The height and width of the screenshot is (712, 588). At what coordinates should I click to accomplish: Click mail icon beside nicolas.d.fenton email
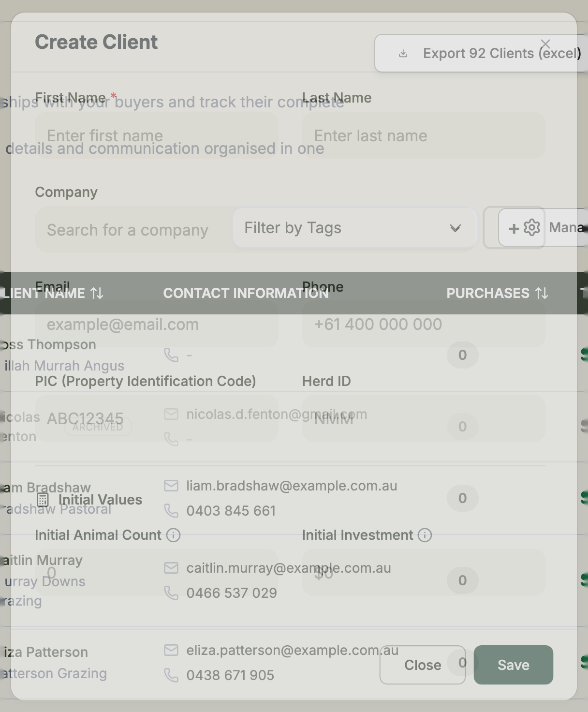pyautogui.click(x=171, y=414)
